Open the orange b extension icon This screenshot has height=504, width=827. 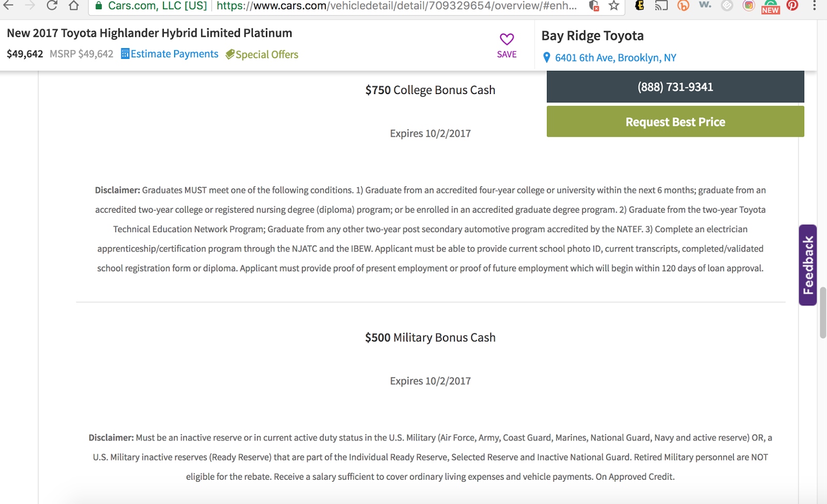(x=683, y=6)
